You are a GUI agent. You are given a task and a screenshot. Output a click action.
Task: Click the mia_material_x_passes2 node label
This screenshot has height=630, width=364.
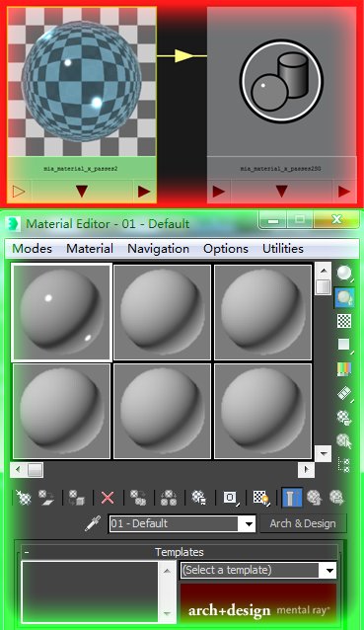coord(81,169)
